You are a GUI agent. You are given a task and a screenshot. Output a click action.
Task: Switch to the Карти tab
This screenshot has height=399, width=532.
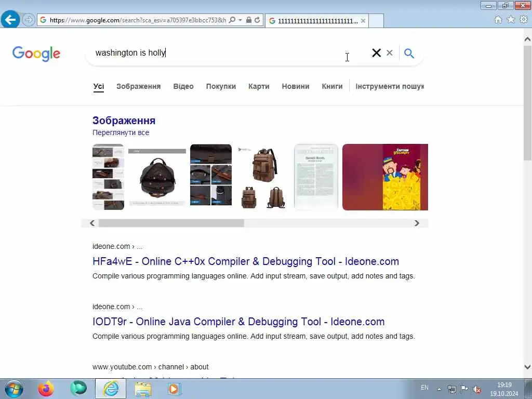259,86
